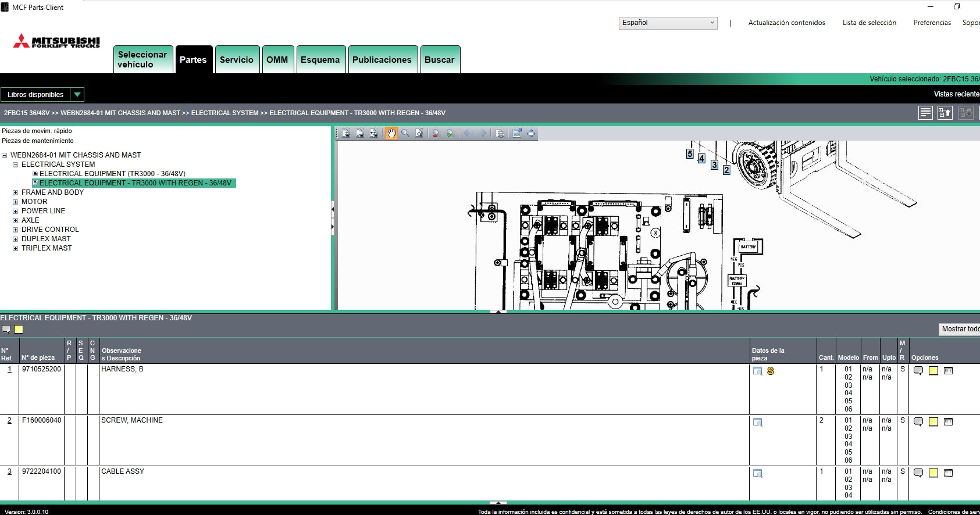
Task: Click the go up tree level icon
Action: point(945,113)
